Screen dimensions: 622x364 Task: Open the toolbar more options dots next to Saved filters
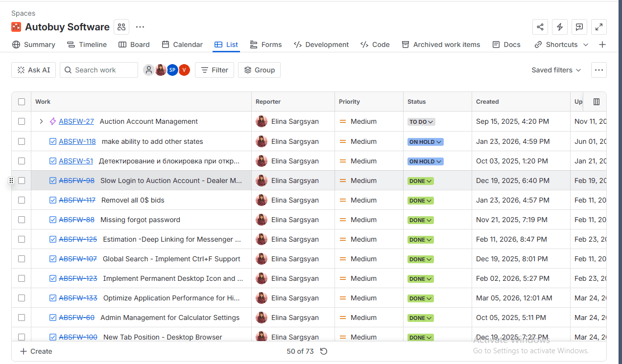599,70
